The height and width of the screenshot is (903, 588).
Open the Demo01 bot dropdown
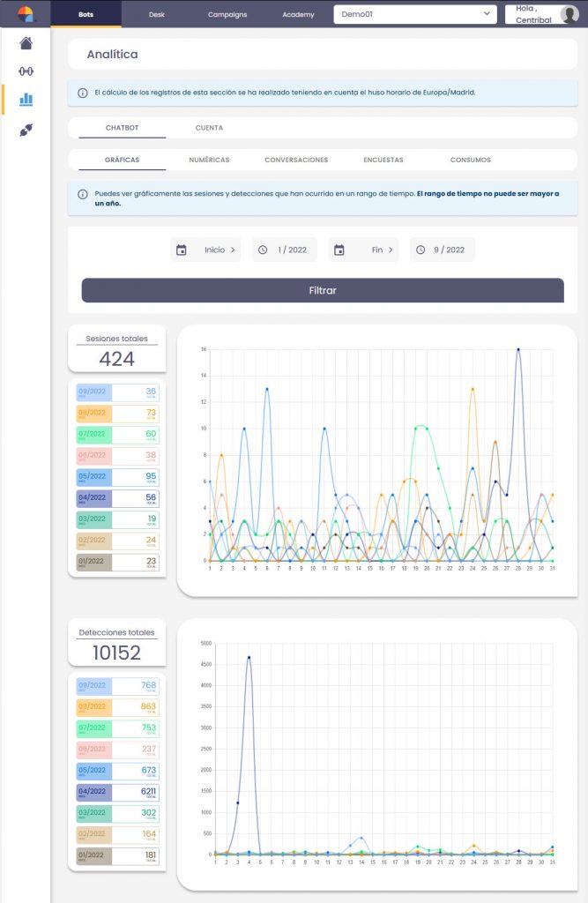pos(415,14)
